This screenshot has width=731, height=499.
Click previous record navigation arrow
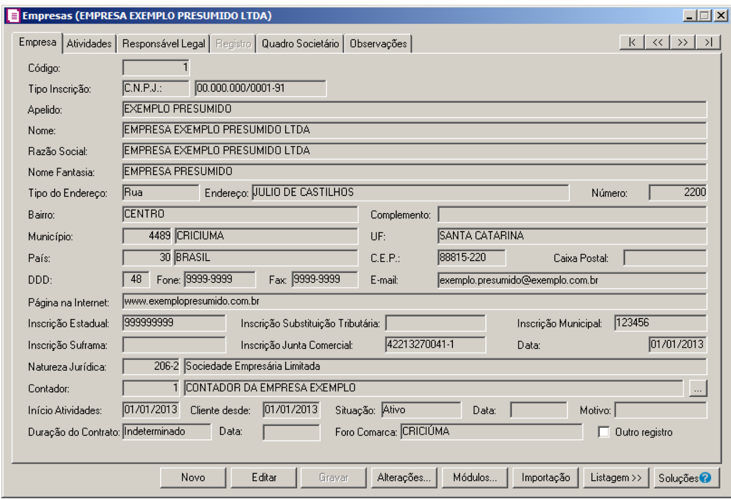[657, 43]
